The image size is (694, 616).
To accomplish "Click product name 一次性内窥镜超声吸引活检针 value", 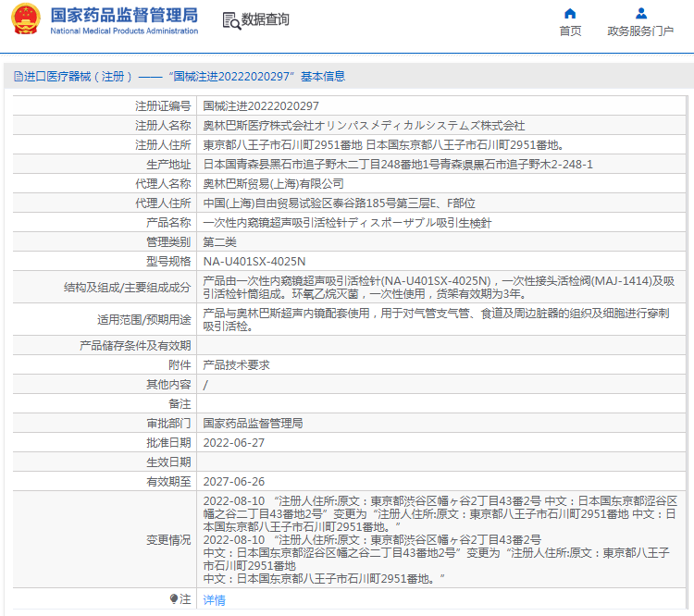I will pos(347,223).
